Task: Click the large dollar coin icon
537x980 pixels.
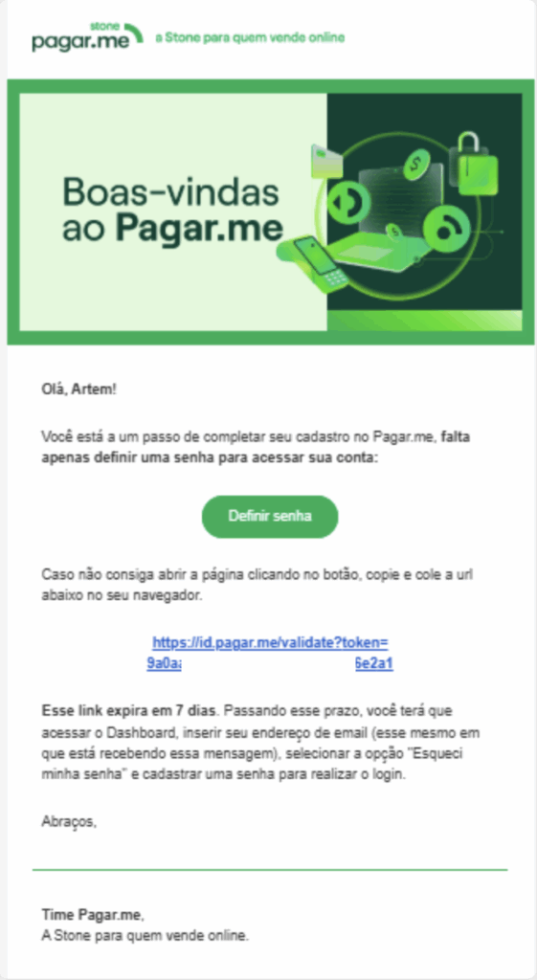Action: point(415,165)
